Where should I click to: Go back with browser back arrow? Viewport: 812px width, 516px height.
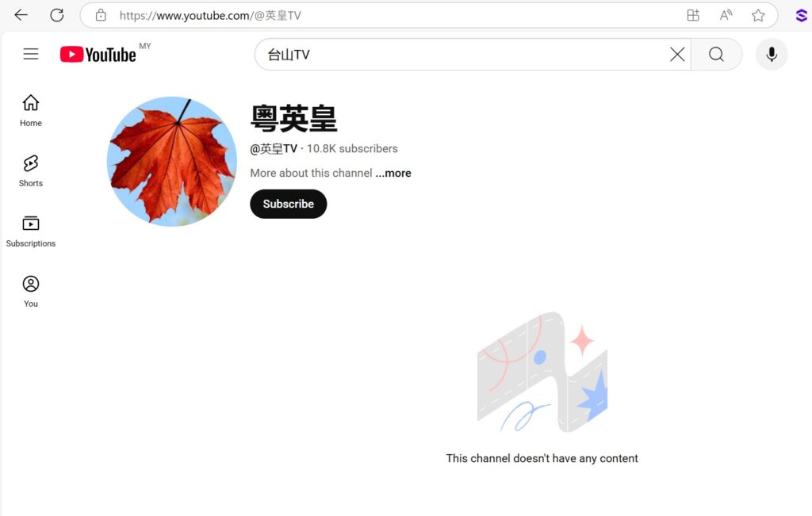tap(21, 15)
